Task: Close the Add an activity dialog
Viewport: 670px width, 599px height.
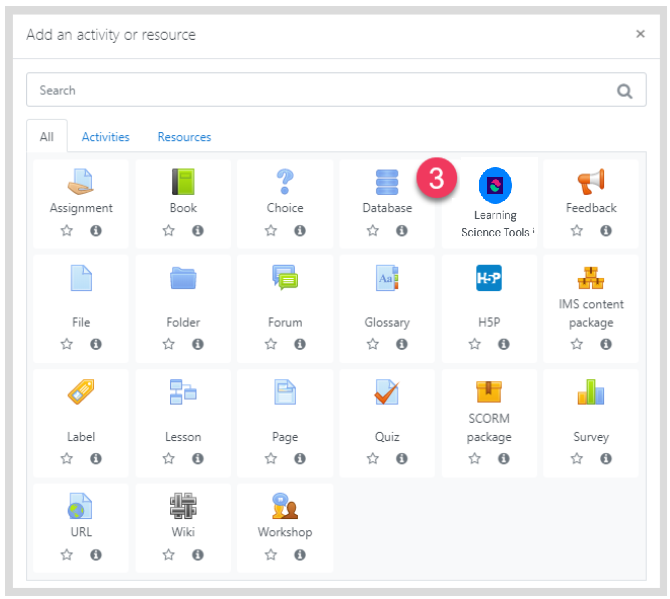Action: 640,34
